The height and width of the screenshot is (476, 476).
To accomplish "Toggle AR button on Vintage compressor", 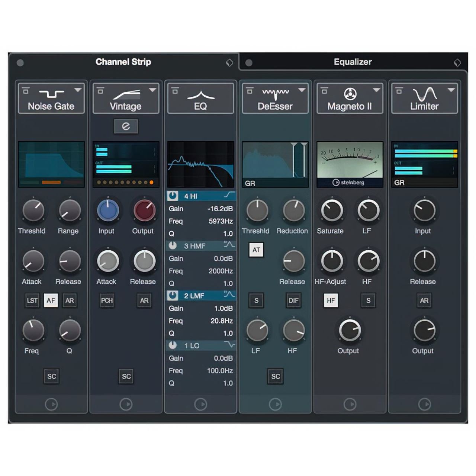I will (144, 300).
